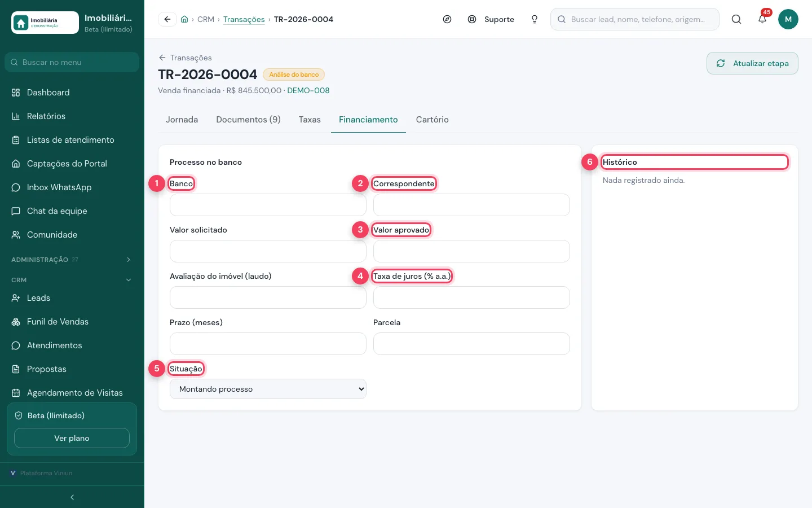
Task: Select the Financiamento tab
Action: click(x=368, y=120)
